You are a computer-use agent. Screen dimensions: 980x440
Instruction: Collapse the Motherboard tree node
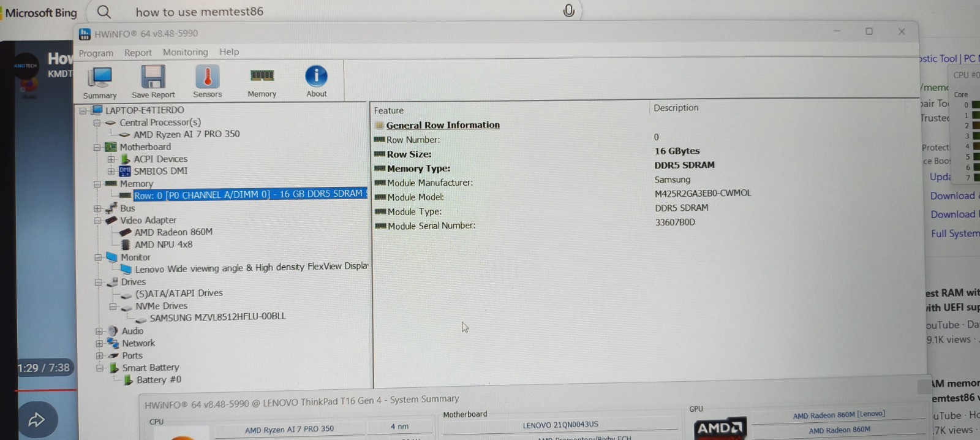97,148
